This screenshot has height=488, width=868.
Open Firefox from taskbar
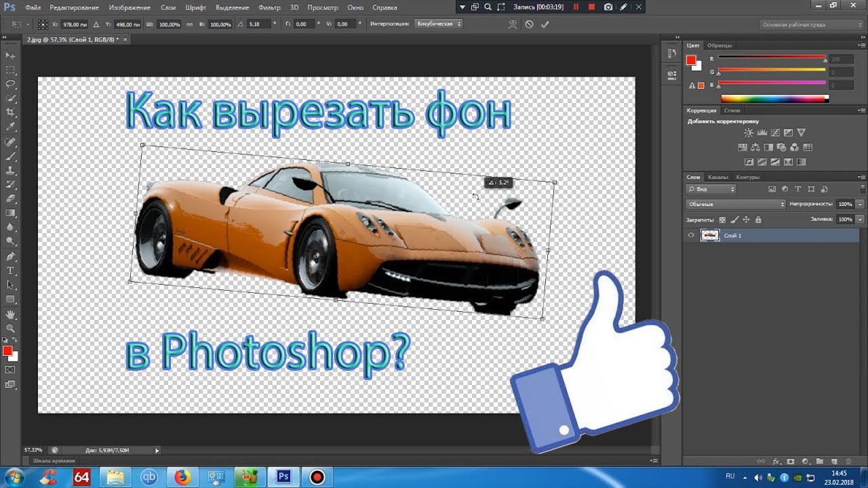pyautogui.click(x=182, y=477)
